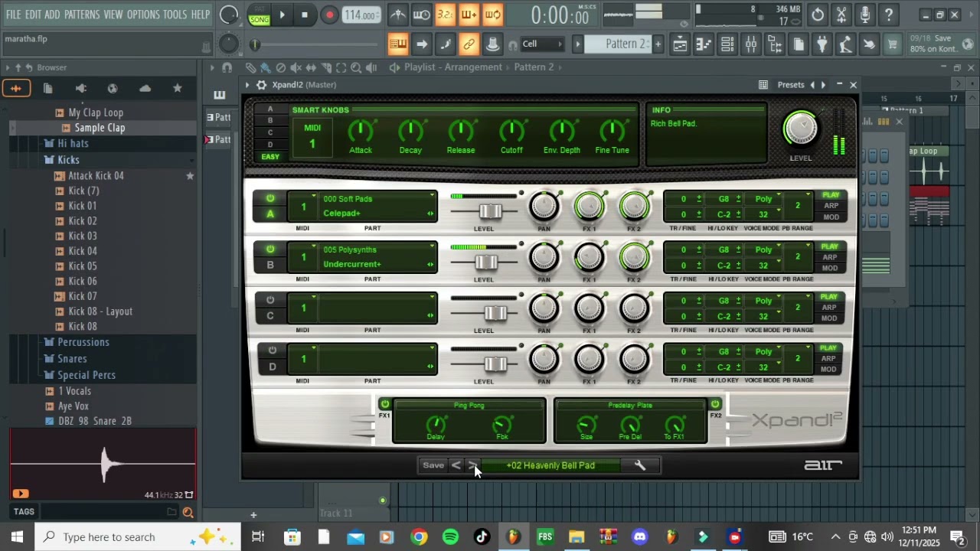This screenshot has width=980, height=551.
Task: Click the microphone recording icon in the top toolbar
Action: (865, 15)
